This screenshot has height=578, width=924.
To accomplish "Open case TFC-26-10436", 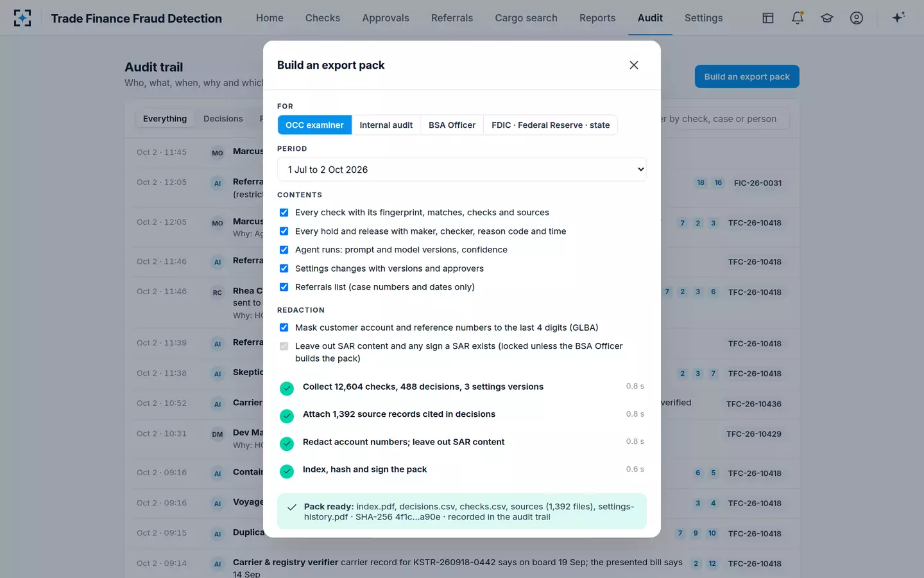I will (x=754, y=404).
